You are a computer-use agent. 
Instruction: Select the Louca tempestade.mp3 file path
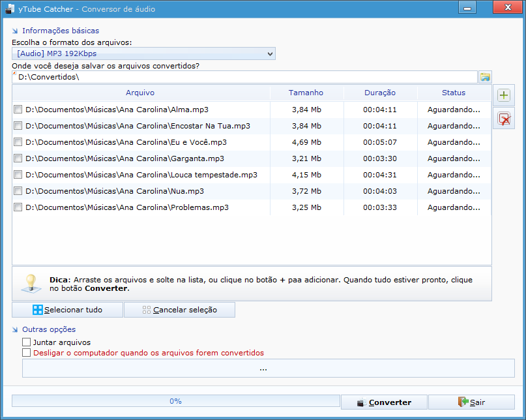click(141, 175)
